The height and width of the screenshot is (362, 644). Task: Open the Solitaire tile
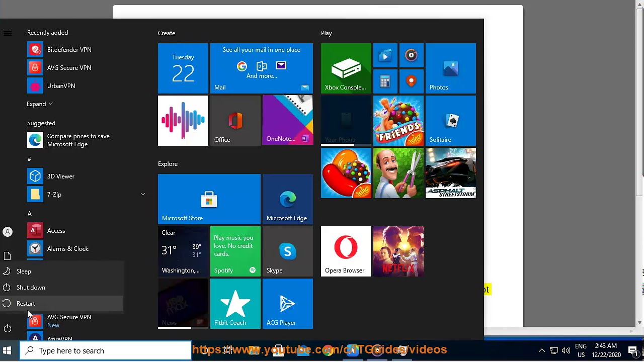coord(451,121)
